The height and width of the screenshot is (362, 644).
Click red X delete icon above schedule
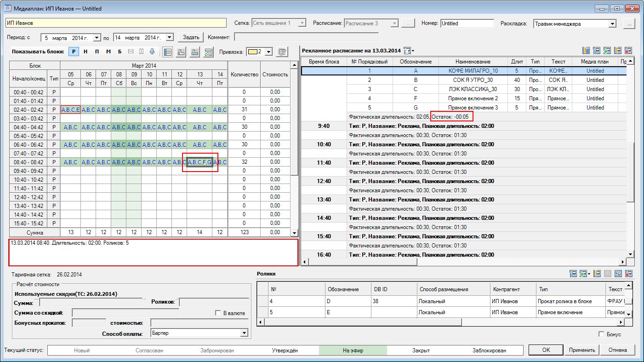tap(628, 51)
